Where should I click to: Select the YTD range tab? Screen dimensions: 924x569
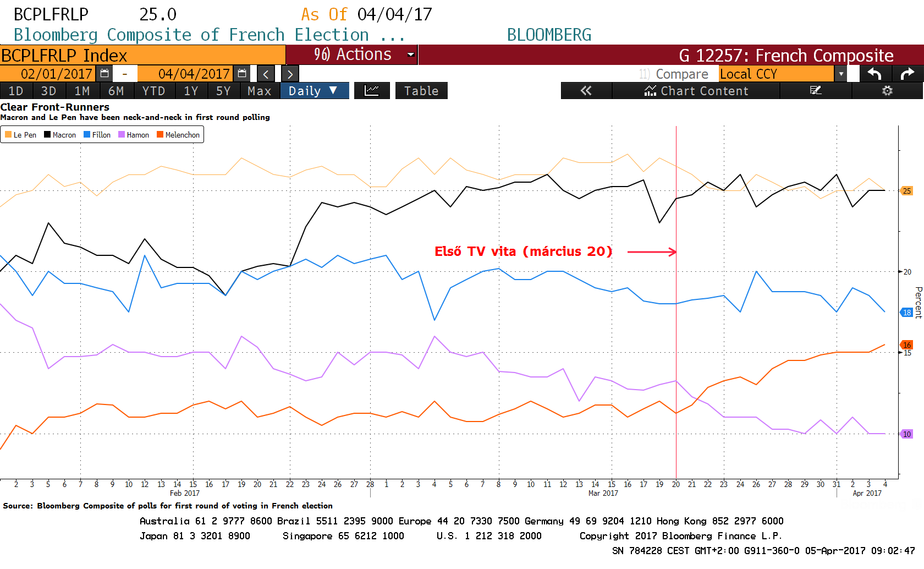click(x=153, y=91)
